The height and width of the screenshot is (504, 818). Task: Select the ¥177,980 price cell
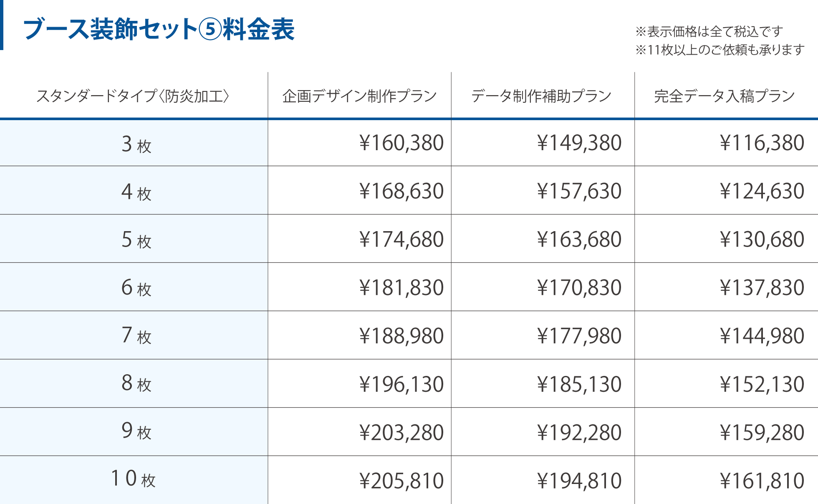click(579, 336)
